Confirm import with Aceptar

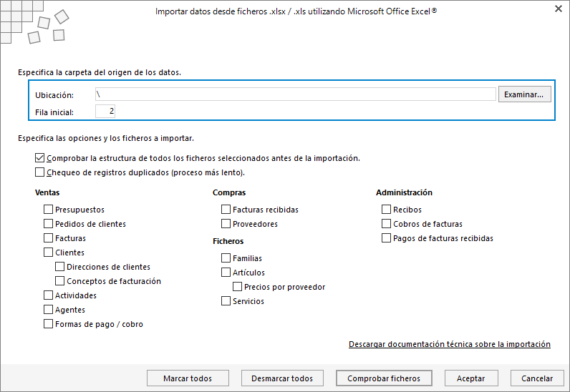click(x=471, y=378)
